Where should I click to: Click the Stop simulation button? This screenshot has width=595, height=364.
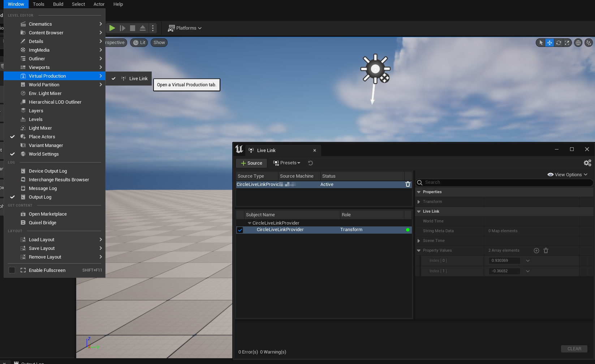133,28
